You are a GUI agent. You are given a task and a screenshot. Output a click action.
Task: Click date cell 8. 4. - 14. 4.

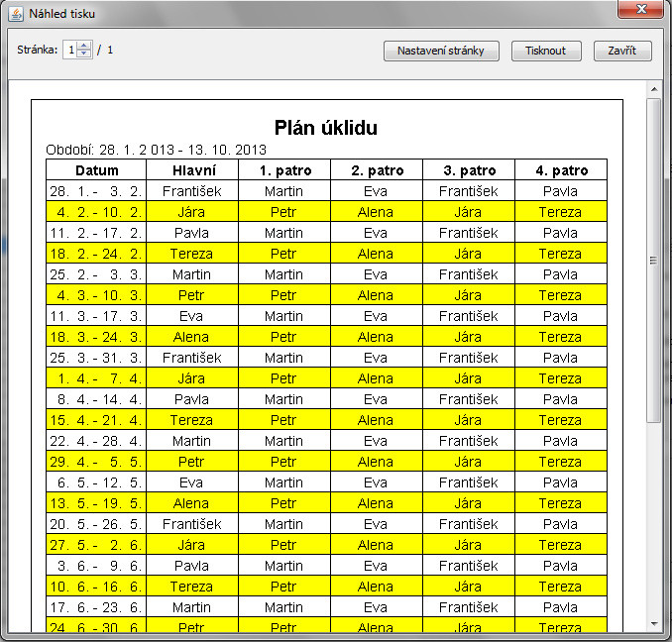point(96,399)
